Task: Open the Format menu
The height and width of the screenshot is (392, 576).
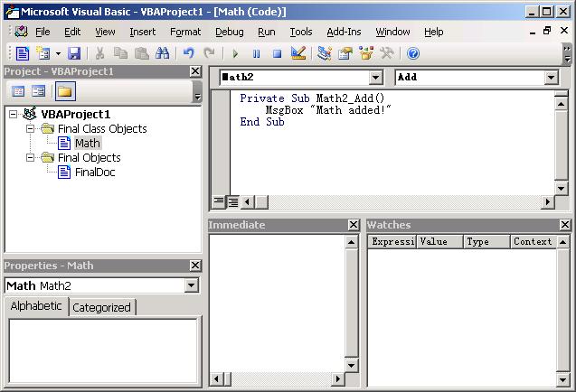Action: coord(185,32)
